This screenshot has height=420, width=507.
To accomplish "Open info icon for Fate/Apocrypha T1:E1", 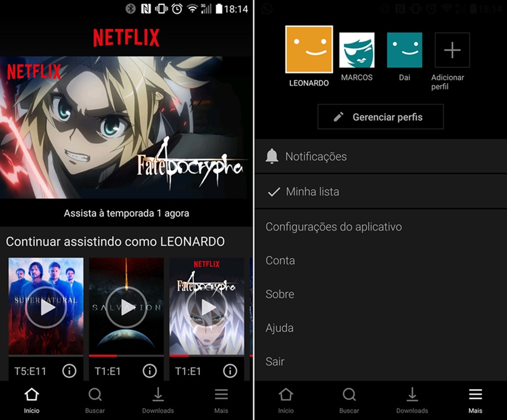I will pos(230,371).
